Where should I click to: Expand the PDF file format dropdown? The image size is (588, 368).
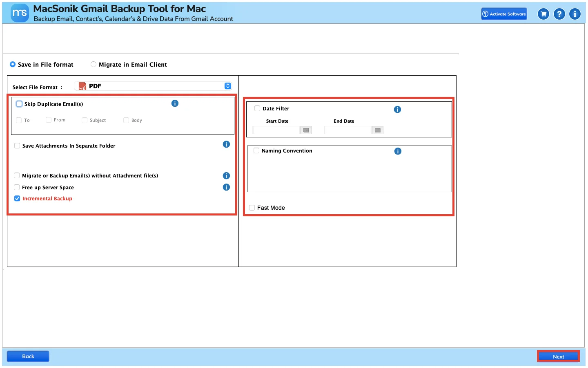tap(153, 86)
